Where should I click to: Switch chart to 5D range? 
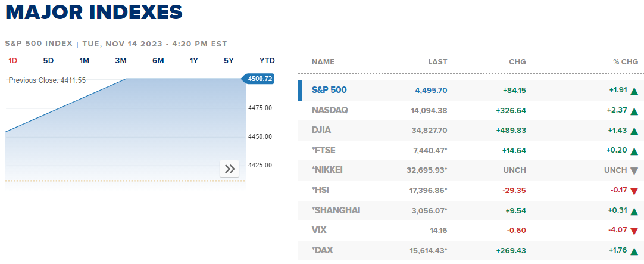coord(49,60)
